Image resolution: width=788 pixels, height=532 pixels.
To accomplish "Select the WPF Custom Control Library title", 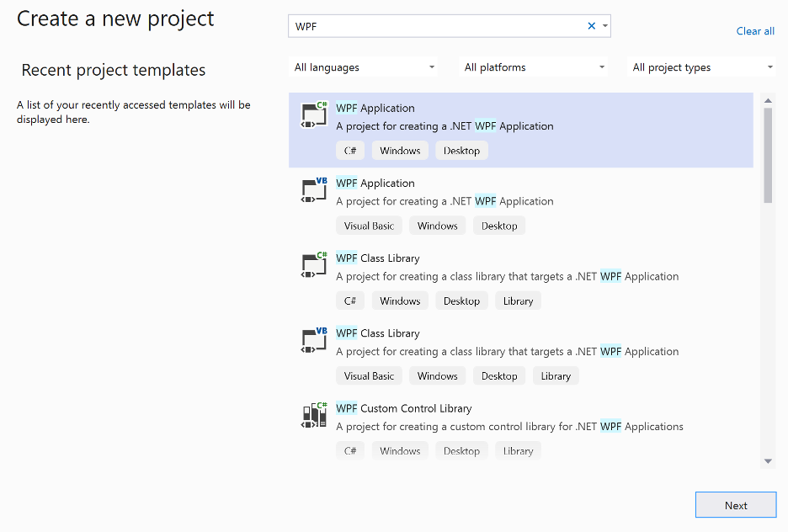I will click(404, 408).
